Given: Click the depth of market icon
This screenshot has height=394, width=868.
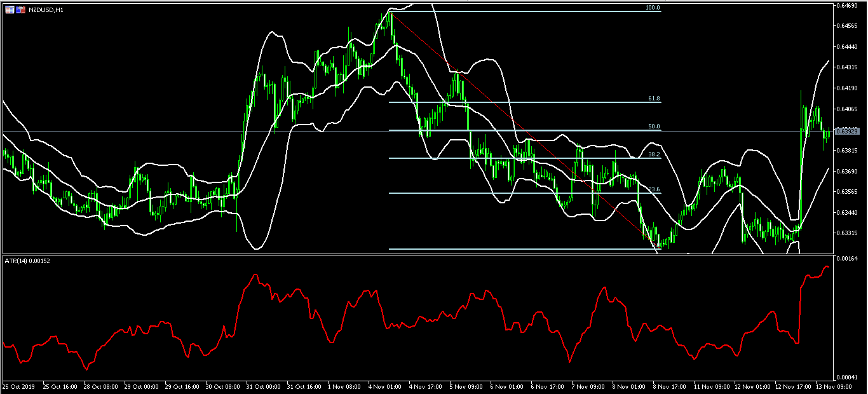Looking at the screenshot, I should coord(10,10).
